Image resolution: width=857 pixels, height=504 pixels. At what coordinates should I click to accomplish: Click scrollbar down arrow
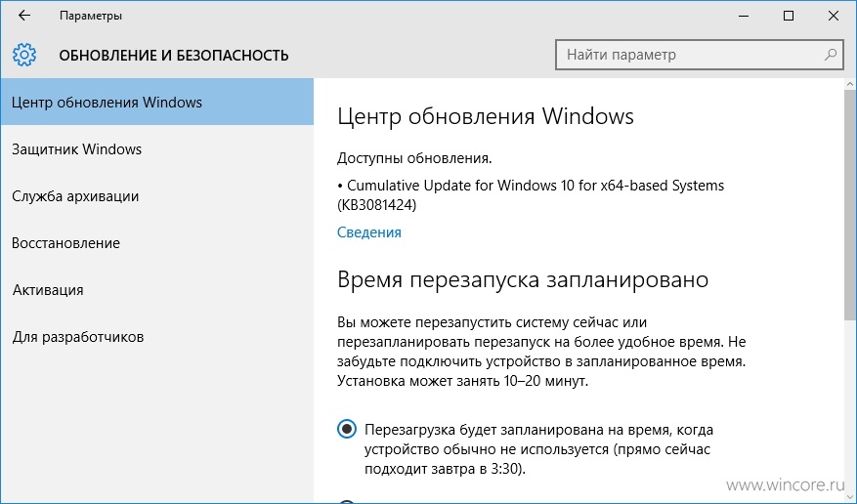point(850,496)
